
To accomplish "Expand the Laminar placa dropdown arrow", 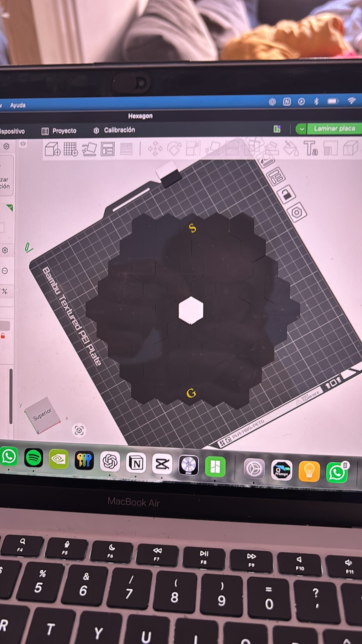I will pyautogui.click(x=301, y=129).
